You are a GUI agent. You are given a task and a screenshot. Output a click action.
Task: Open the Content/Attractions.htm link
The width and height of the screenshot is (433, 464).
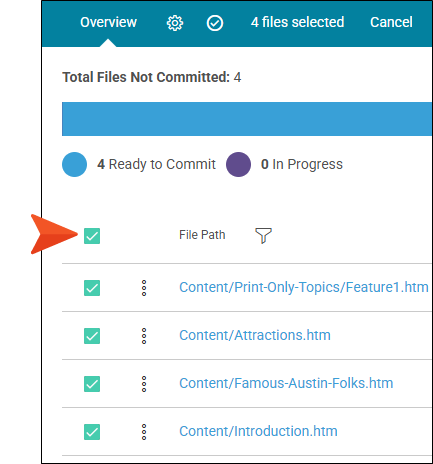pos(255,335)
